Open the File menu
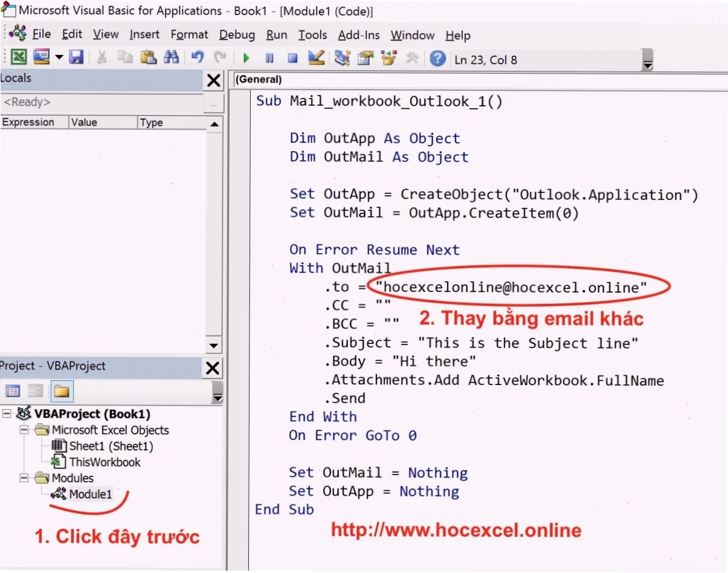The width and height of the screenshot is (728, 573). pos(41,34)
